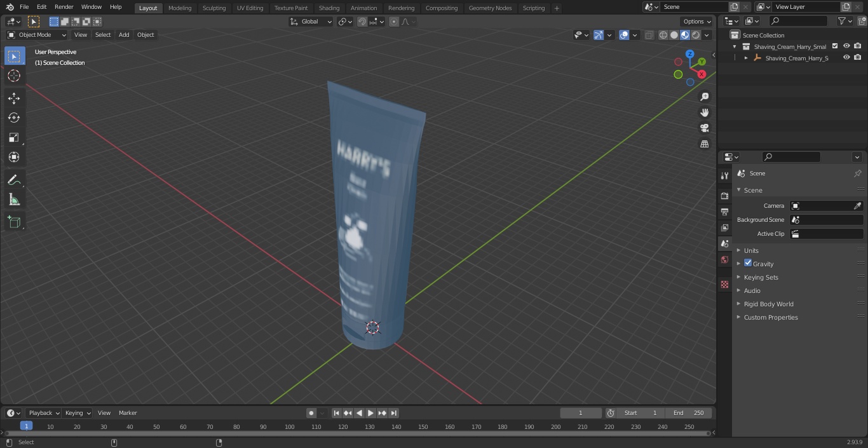This screenshot has width=868, height=448.
Task: Switch to the Sculpting workspace tab
Action: 214,8
